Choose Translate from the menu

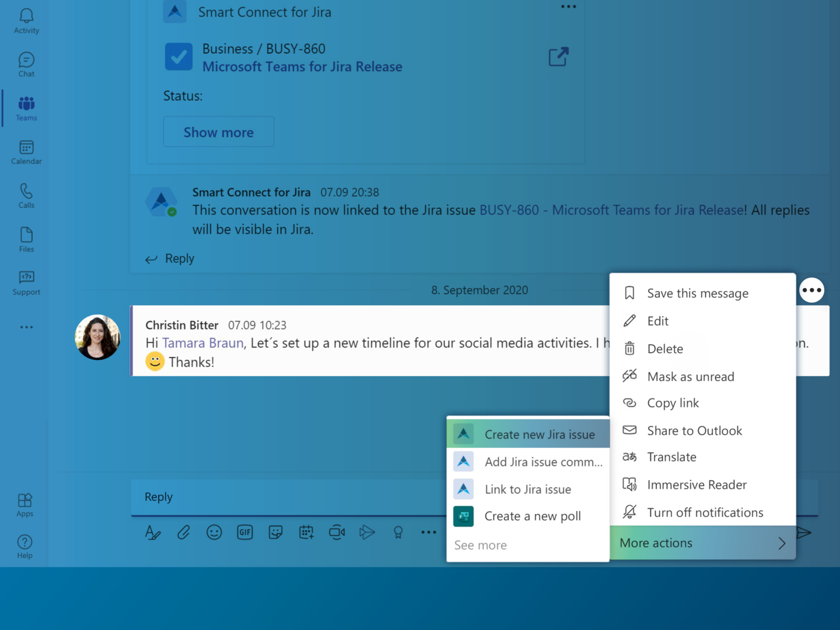click(702, 457)
